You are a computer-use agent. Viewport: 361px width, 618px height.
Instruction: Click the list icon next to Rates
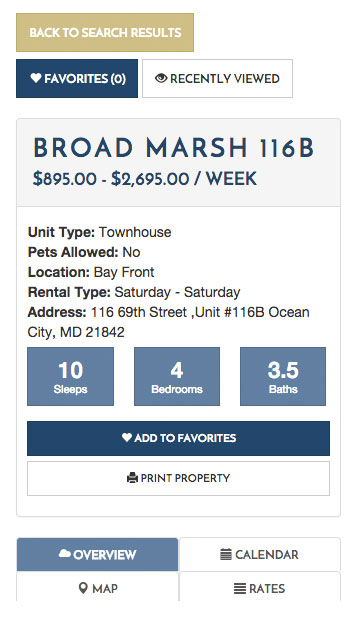point(240,589)
